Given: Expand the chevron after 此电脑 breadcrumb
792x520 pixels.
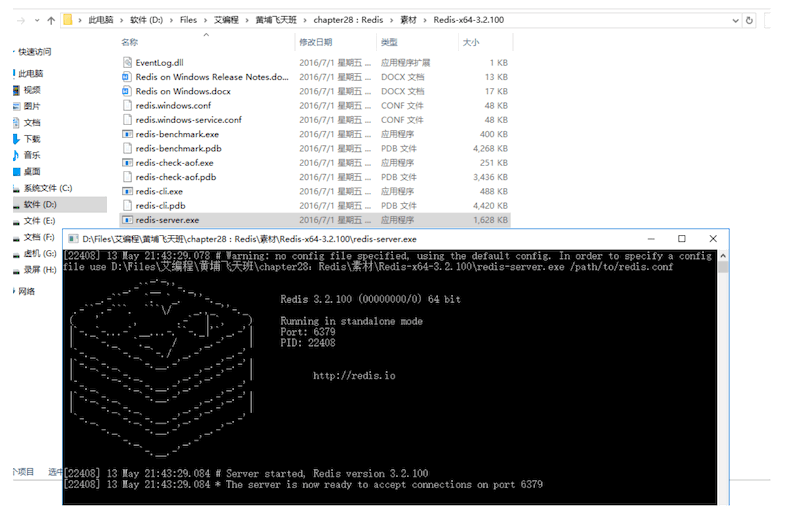Looking at the screenshot, I should tap(121, 20).
